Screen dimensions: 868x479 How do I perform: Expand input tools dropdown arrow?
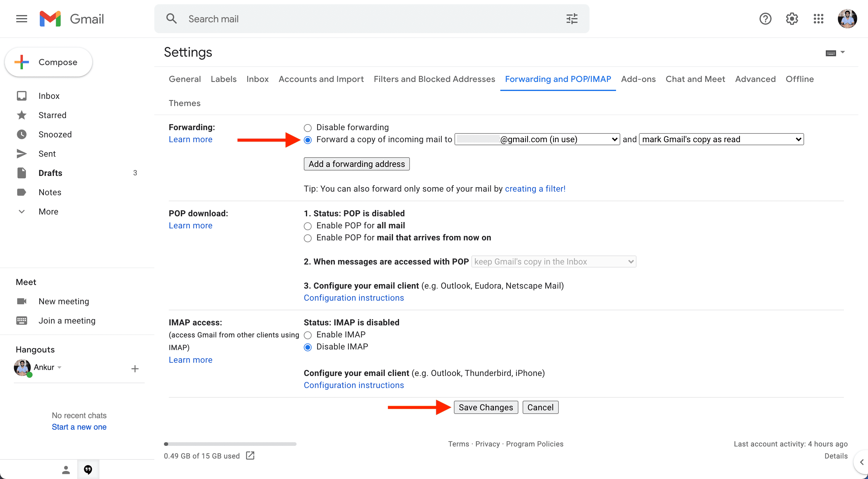pos(842,52)
